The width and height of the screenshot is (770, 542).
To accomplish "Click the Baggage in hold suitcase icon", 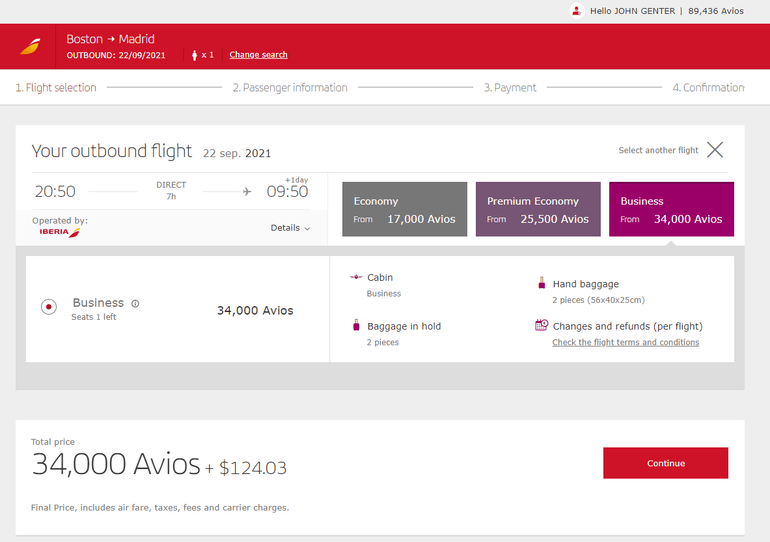I will click(356, 326).
